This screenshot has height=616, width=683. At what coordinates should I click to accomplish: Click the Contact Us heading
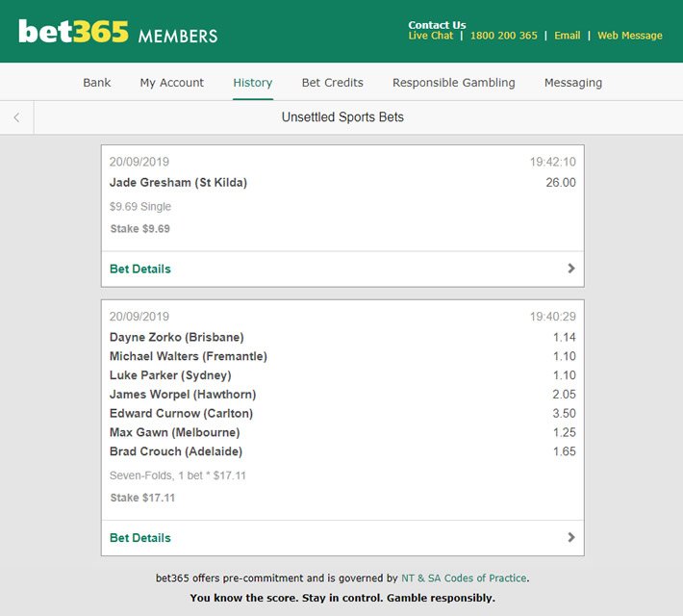(x=437, y=25)
